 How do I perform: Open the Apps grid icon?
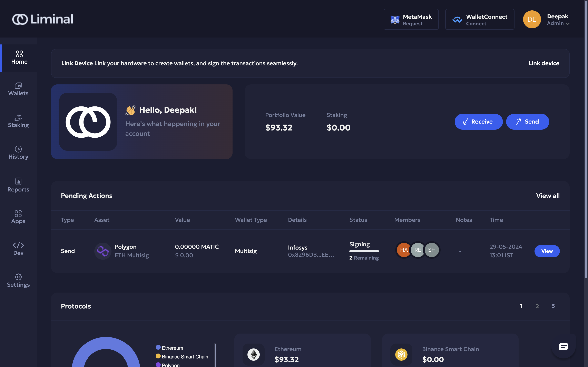(x=18, y=214)
